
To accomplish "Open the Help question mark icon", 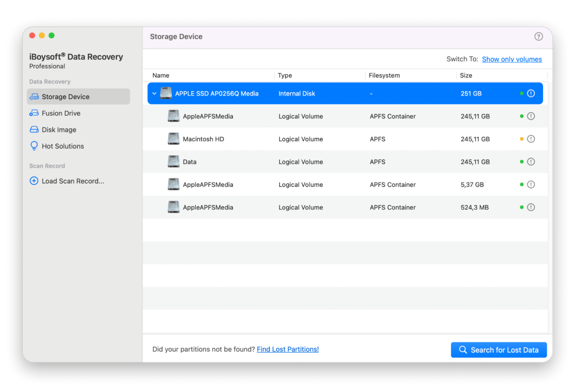I will 539,36.
